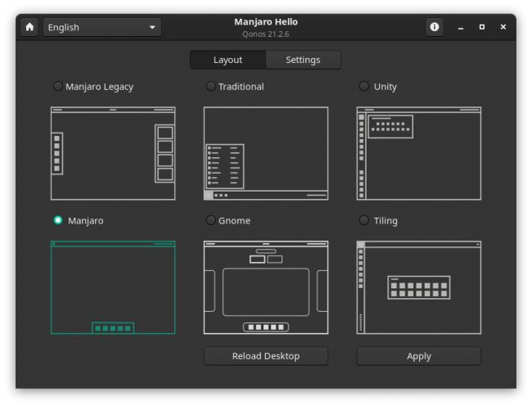
Task: Select the Unity radio button
Action: [363, 86]
